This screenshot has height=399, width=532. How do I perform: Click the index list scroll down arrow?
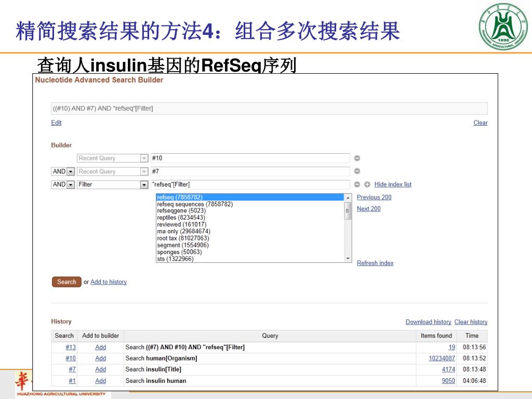tap(348, 259)
